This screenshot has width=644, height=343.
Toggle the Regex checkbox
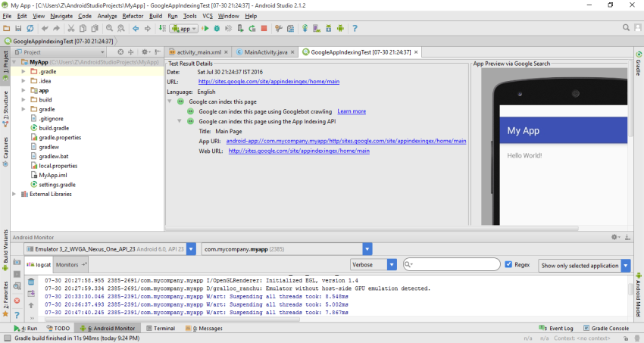click(508, 264)
